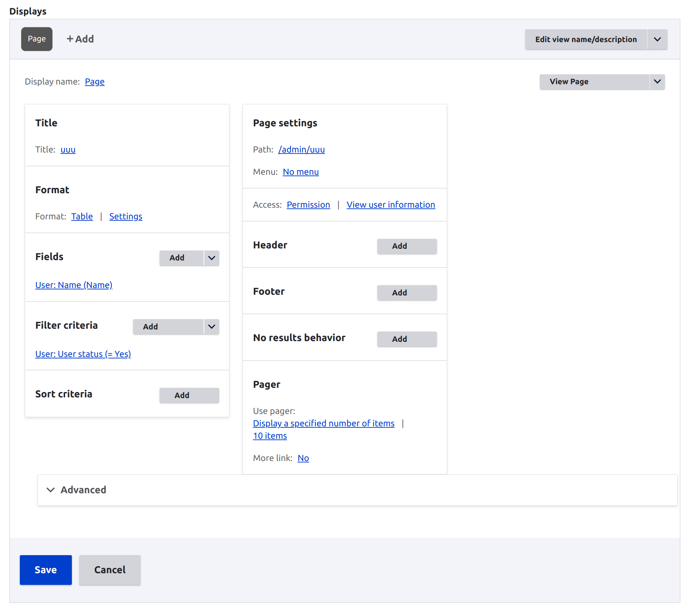Edit the User: Name field
This screenshot has height=616, width=690.
(x=74, y=285)
